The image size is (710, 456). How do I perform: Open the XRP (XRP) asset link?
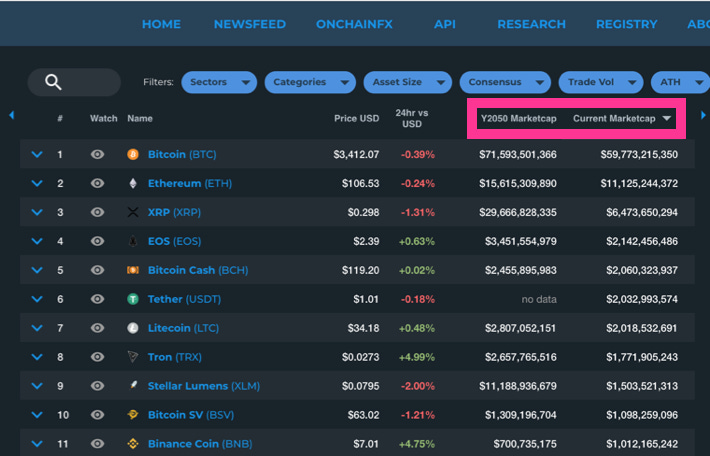point(174,212)
